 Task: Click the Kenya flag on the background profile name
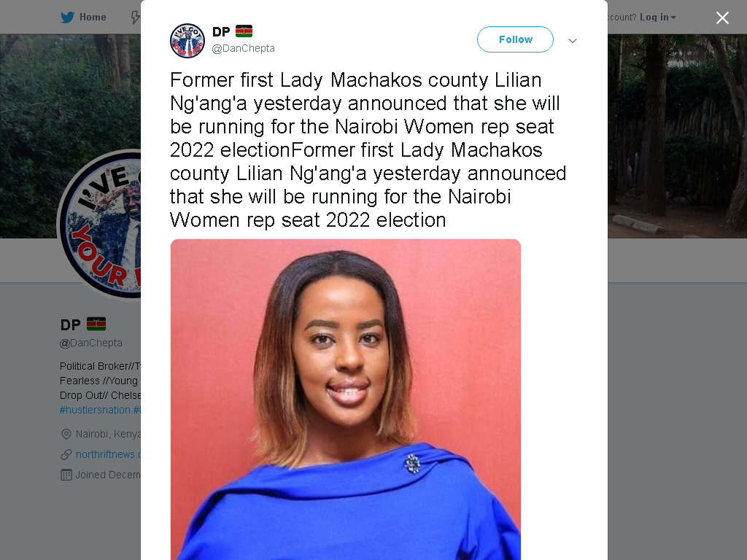[x=96, y=324]
